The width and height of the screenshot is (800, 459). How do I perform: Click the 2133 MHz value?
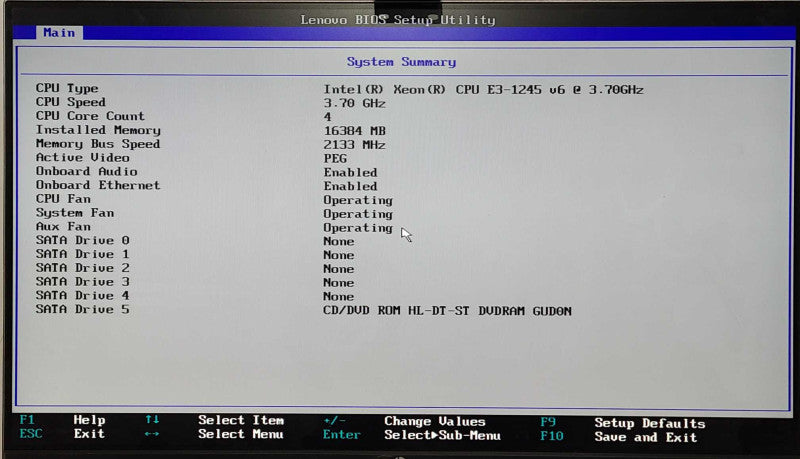[355, 145]
